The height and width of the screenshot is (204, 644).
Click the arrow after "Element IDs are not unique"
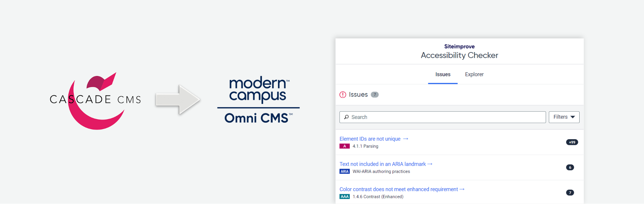point(406,138)
